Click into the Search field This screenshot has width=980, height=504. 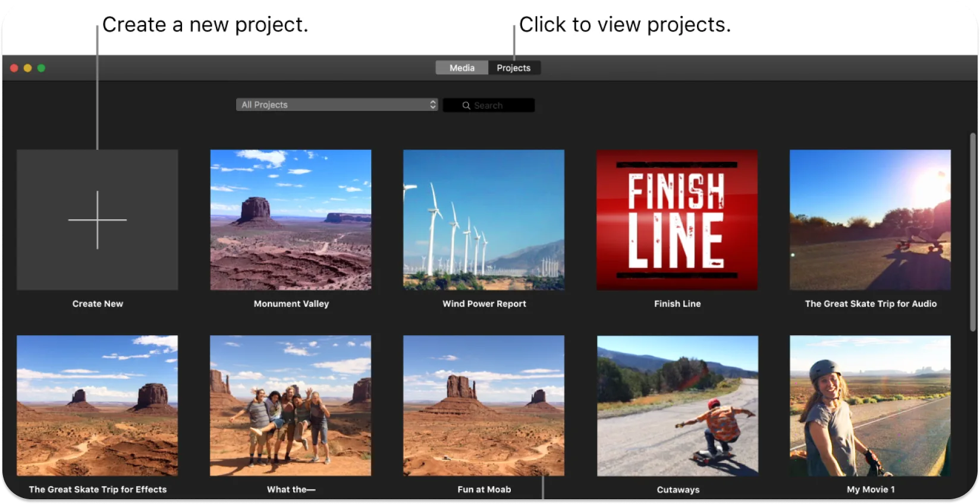[489, 105]
